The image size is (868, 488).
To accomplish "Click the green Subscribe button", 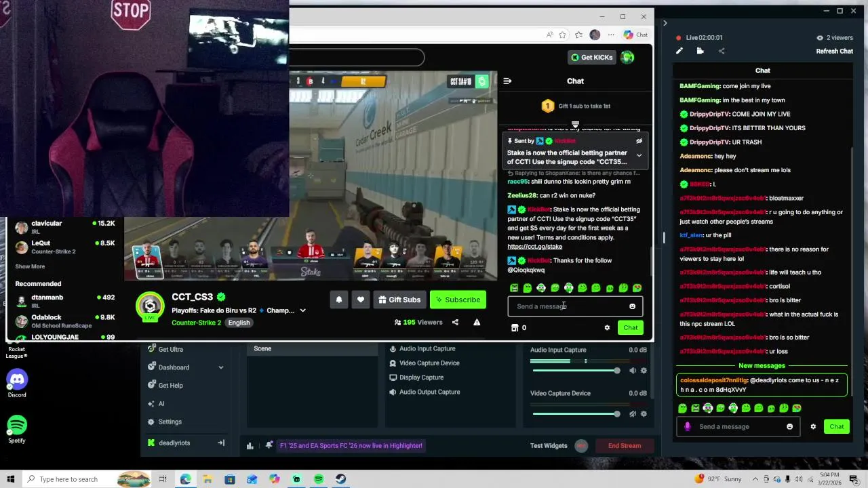I will click(458, 300).
